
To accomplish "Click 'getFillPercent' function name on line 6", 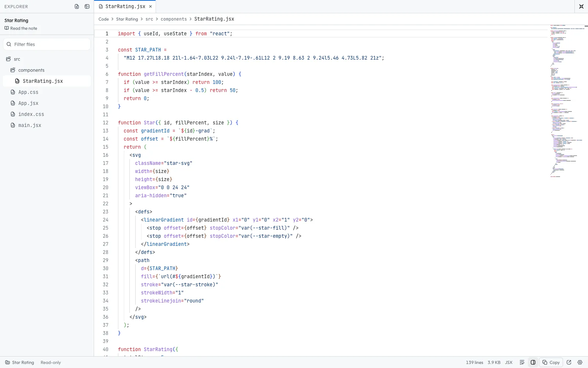I will (x=164, y=74).
